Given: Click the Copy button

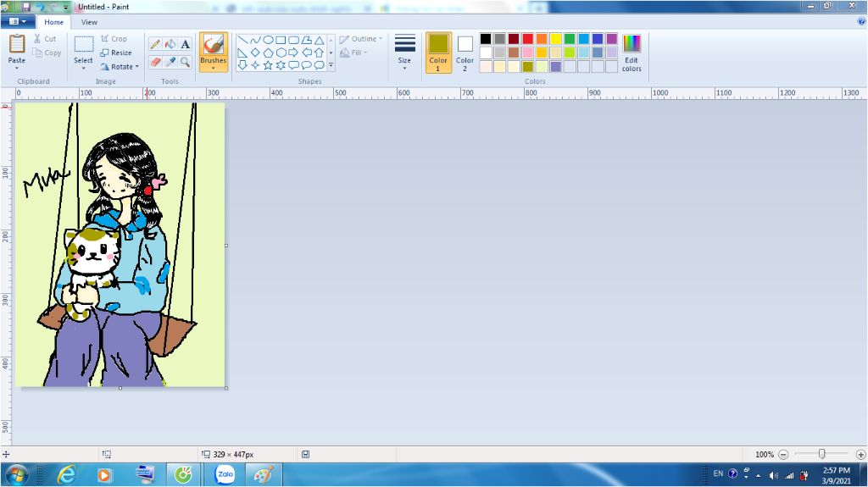Looking at the screenshot, I should coord(47,53).
